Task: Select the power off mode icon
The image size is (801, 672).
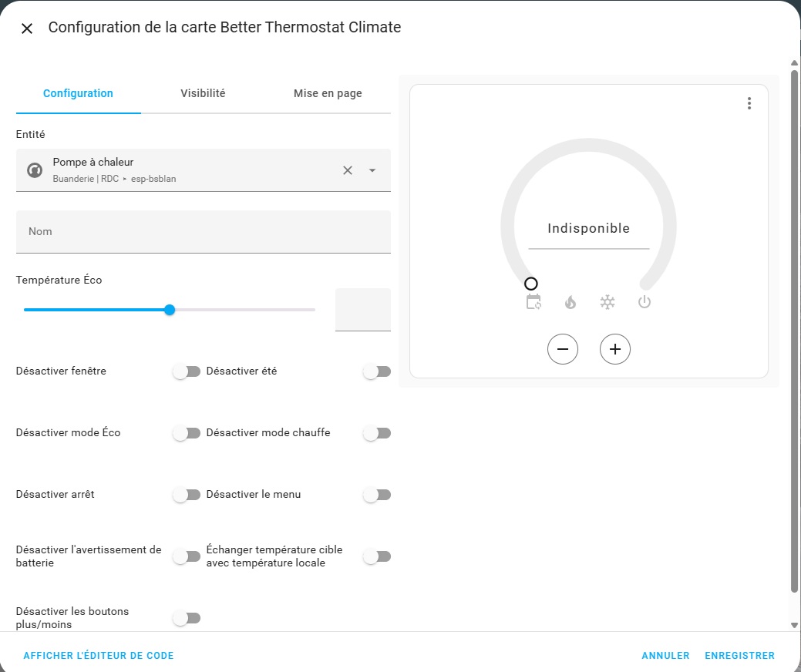Action: click(645, 302)
